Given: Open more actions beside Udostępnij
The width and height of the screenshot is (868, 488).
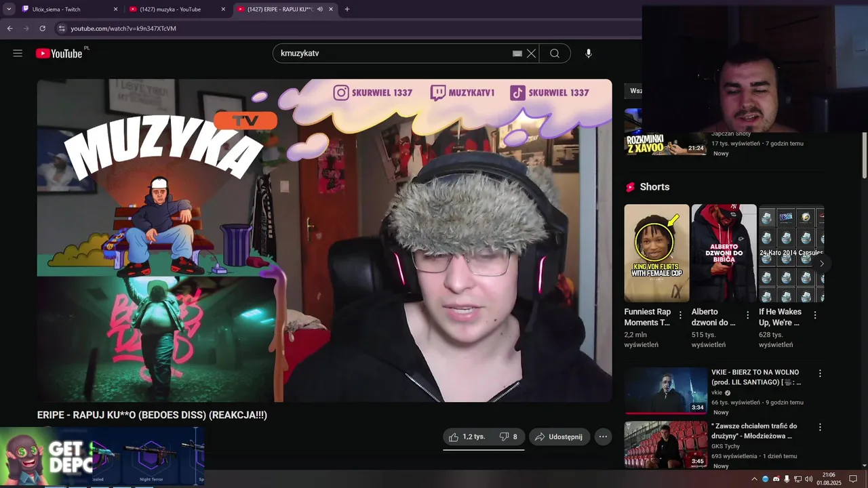Looking at the screenshot, I should (603, 437).
